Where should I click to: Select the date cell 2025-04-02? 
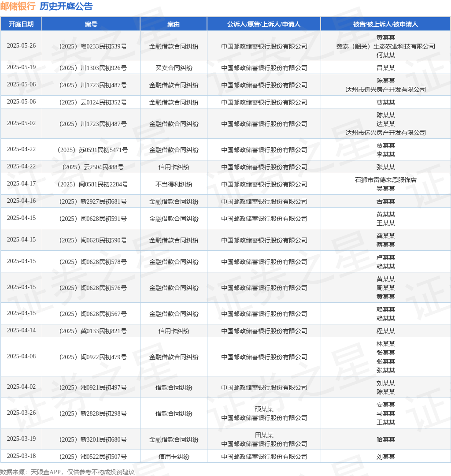pos(21,387)
